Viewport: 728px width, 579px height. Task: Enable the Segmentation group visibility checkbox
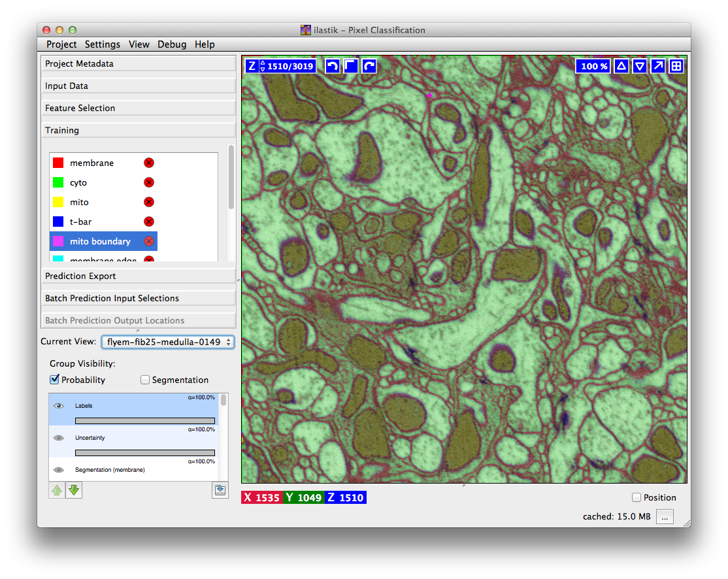[145, 380]
